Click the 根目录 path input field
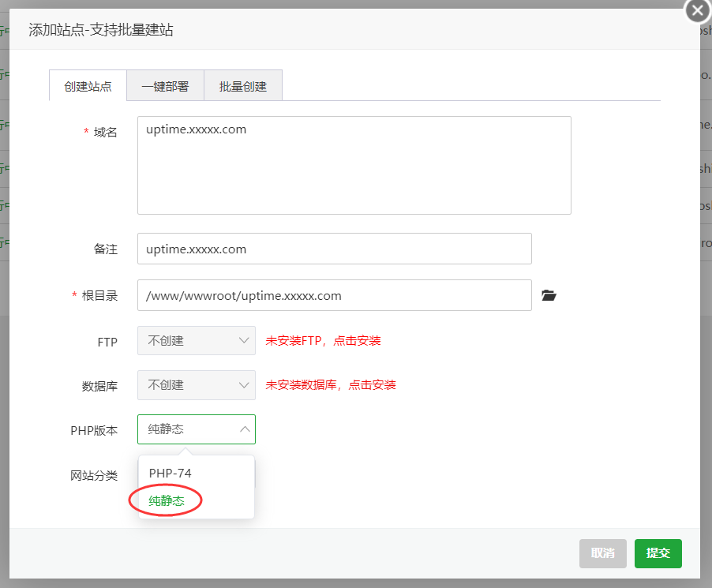The width and height of the screenshot is (712, 588). [334, 295]
